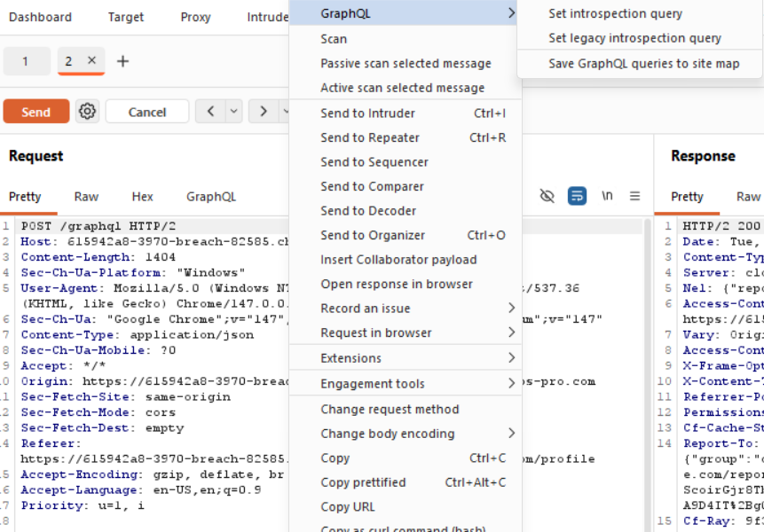Select Passive scan selected message
The width and height of the screenshot is (764, 532).
[x=404, y=63]
